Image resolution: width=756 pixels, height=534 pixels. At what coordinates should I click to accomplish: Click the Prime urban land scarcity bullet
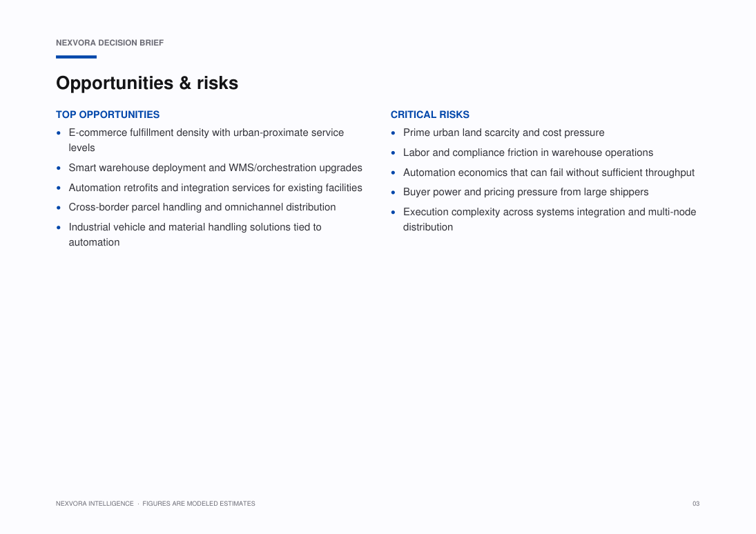(x=504, y=132)
